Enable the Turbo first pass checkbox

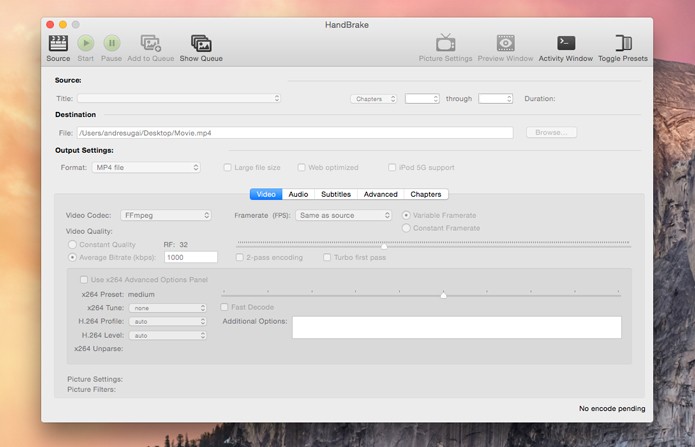point(327,257)
